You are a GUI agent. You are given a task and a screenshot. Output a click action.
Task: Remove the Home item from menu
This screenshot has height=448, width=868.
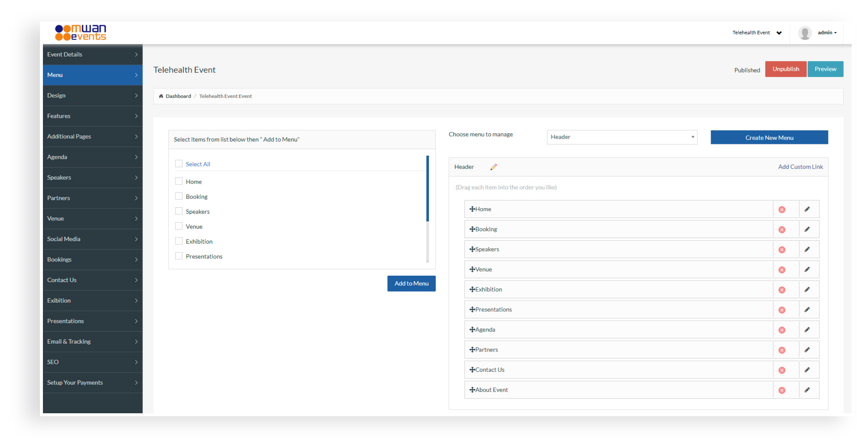(x=782, y=210)
